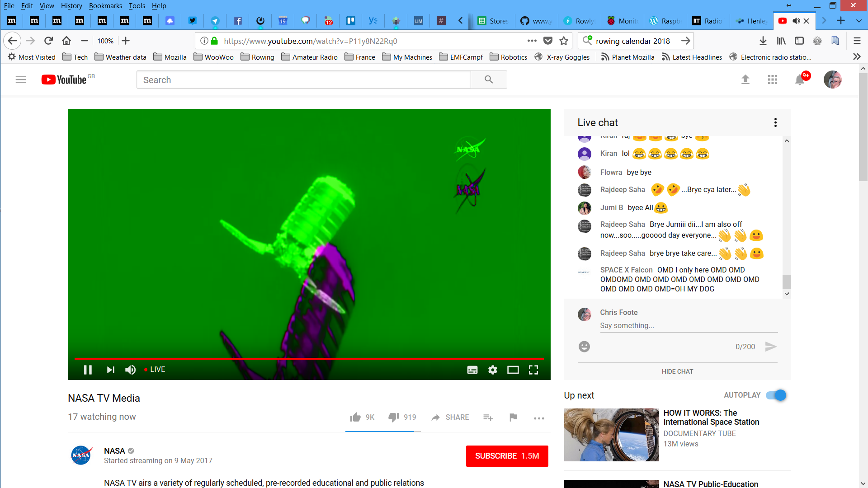
Task: Enter fullscreen video mode
Action: (533, 370)
